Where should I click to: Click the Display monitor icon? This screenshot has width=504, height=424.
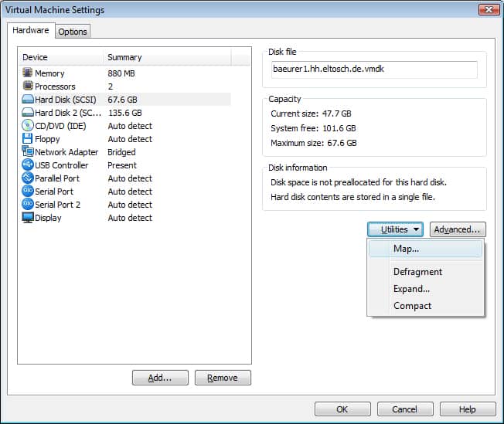click(28, 218)
